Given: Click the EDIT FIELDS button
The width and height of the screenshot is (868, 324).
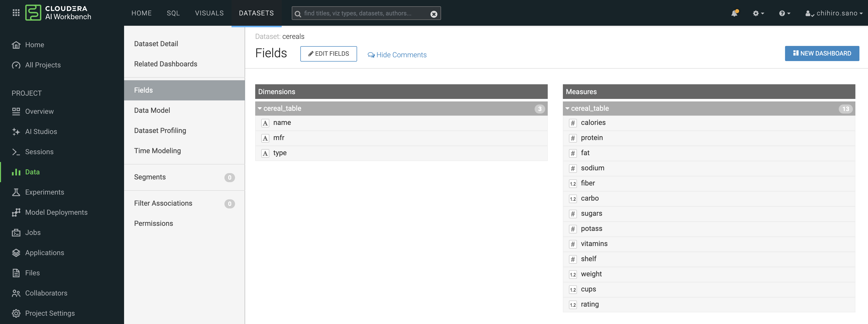Looking at the screenshot, I should pos(329,53).
